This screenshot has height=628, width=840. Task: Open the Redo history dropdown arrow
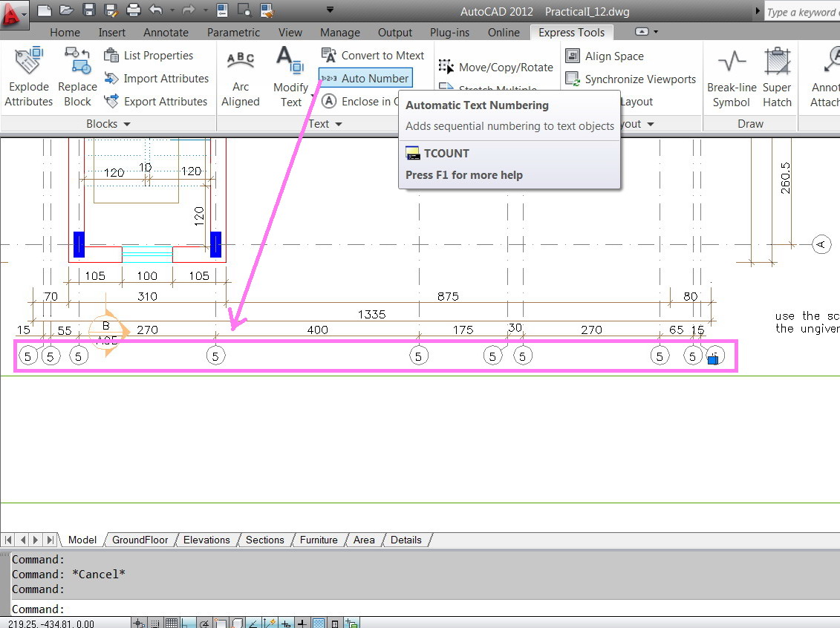click(205, 10)
